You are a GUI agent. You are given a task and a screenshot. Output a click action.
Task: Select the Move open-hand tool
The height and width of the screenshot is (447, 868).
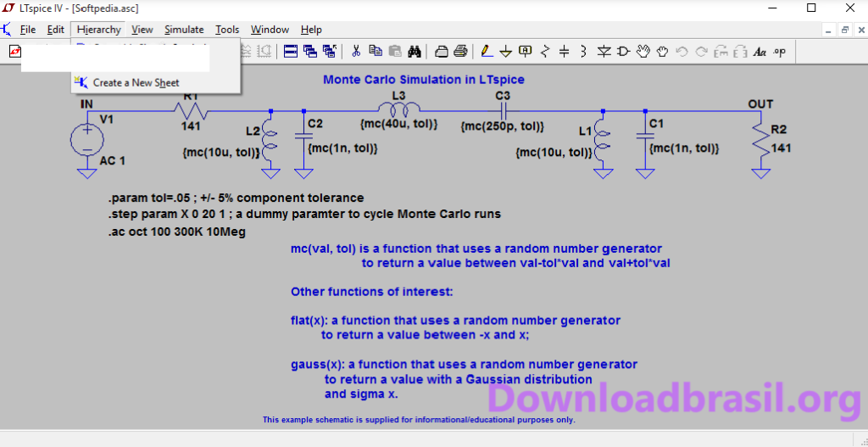643,52
